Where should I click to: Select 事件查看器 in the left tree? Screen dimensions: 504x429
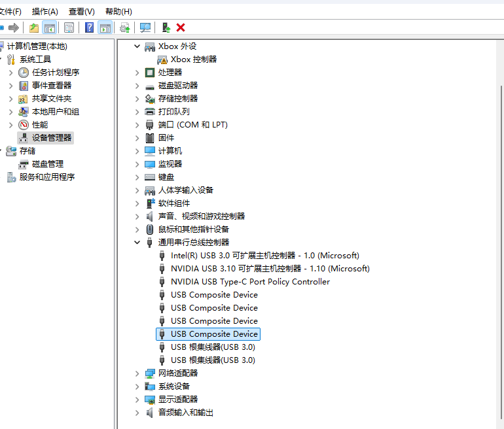point(52,86)
